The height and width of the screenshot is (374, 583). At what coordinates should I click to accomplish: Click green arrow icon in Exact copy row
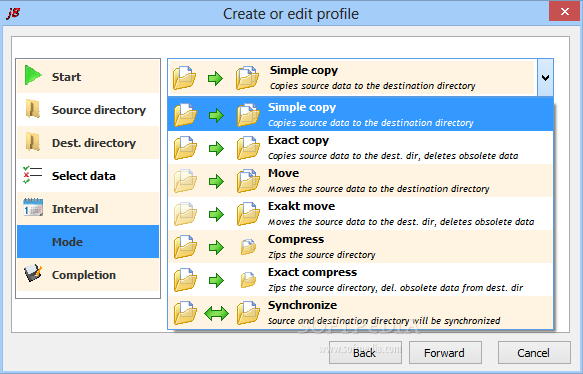pyautogui.click(x=216, y=148)
